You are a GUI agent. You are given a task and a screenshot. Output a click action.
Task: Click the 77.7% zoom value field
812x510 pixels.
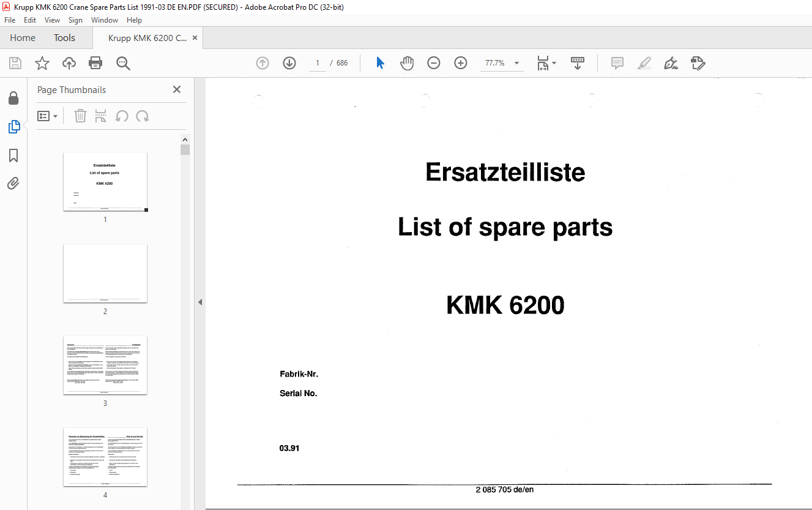(494, 63)
